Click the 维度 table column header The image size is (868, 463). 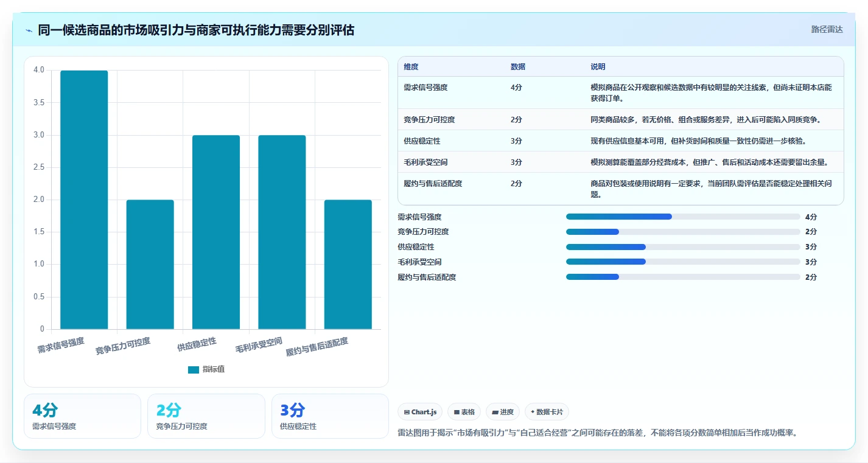click(x=411, y=67)
